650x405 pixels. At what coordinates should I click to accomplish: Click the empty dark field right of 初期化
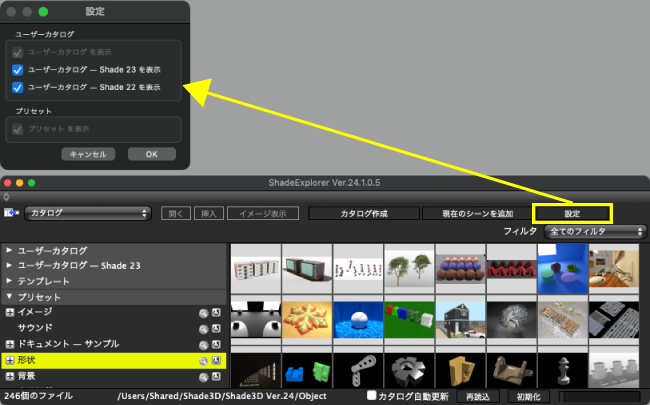600,396
